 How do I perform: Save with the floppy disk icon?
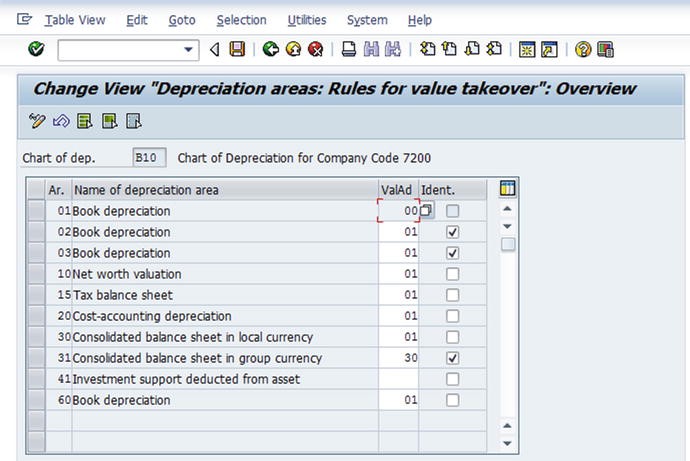(x=237, y=49)
